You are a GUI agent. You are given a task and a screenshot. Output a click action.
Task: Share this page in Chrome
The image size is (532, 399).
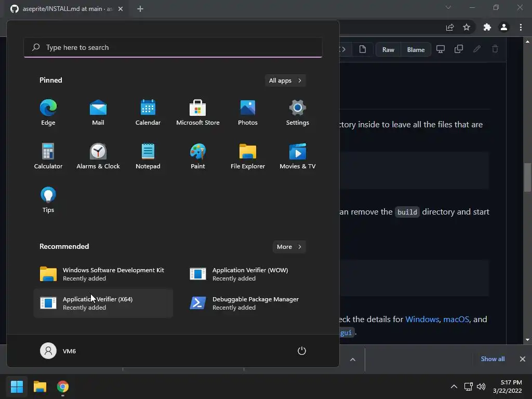tap(450, 27)
